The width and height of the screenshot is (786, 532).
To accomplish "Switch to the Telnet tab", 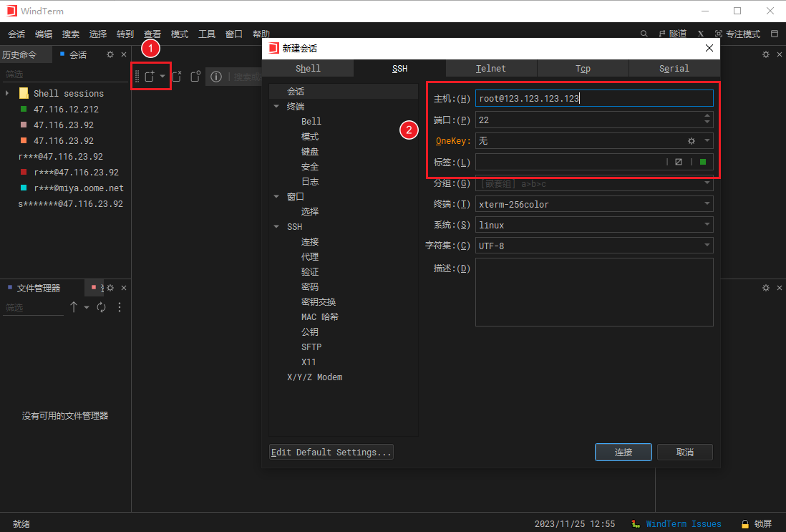I will (x=491, y=69).
